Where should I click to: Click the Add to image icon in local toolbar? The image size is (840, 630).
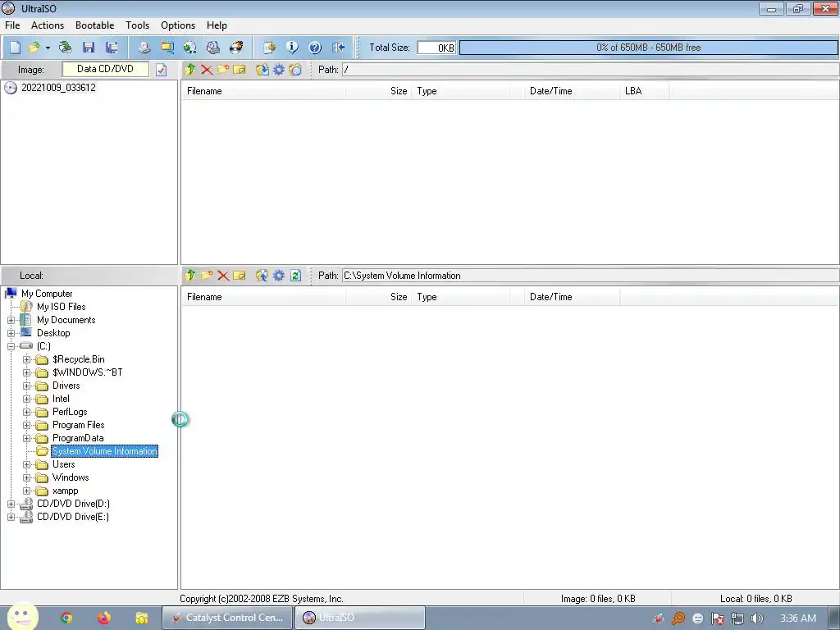(x=262, y=276)
